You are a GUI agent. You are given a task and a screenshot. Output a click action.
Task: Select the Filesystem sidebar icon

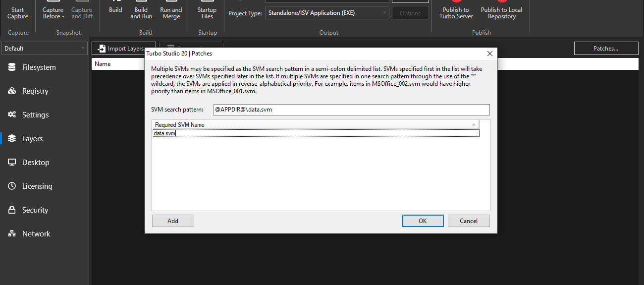tap(12, 67)
